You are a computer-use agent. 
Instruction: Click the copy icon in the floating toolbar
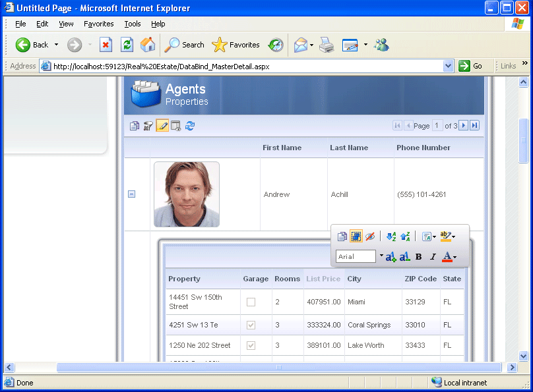(342, 237)
